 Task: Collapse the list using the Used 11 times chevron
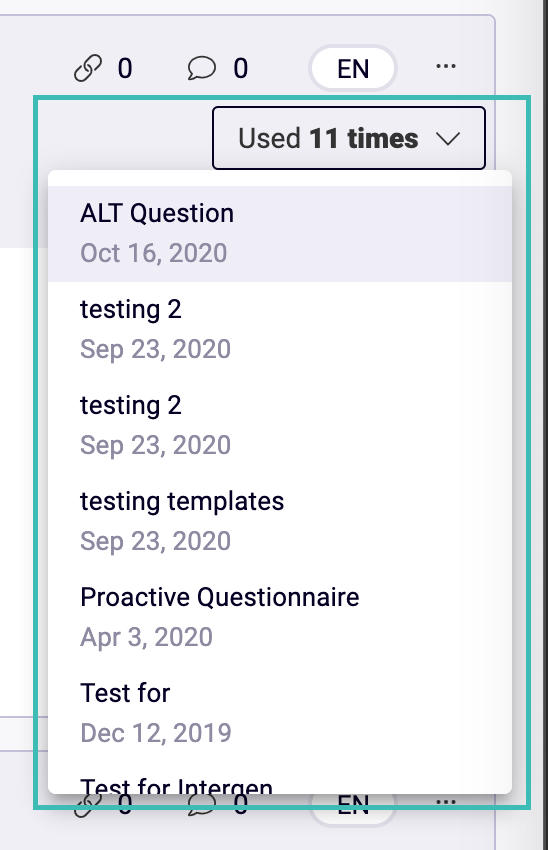tap(448, 139)
